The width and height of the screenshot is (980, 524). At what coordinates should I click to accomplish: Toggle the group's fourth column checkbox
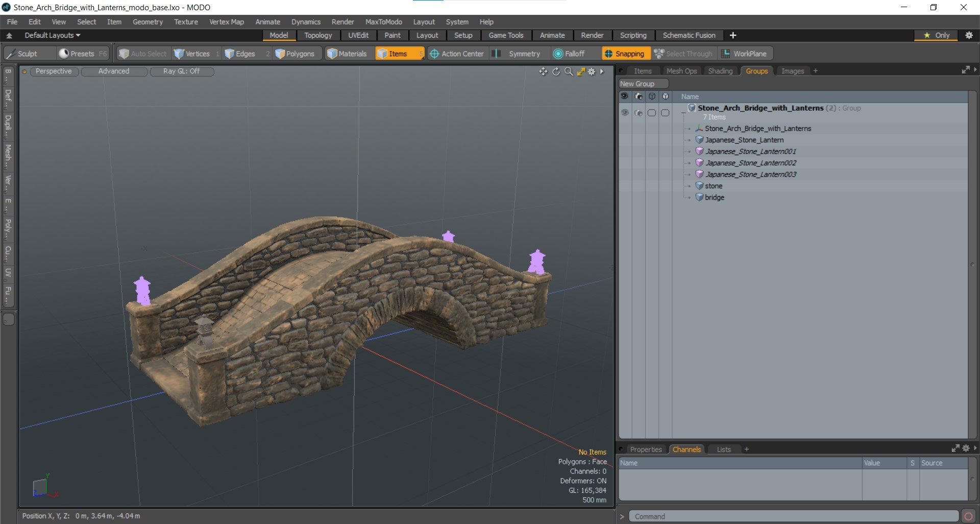(665, 112)
